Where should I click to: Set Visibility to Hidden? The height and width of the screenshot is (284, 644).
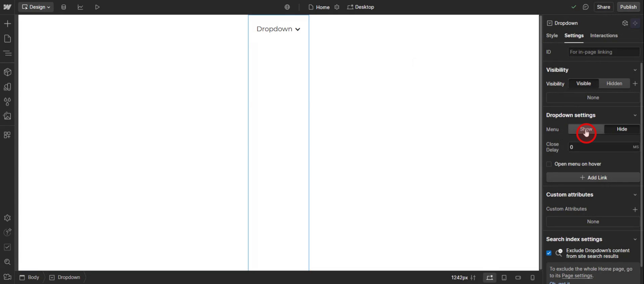614,84
